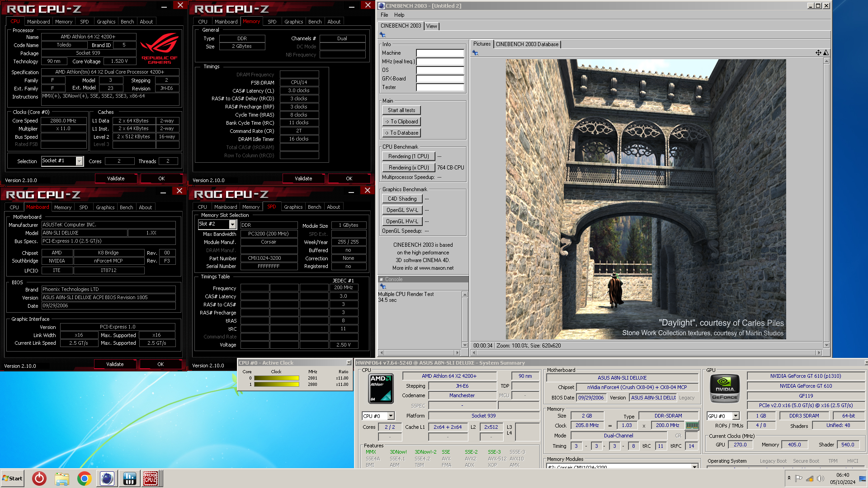The image size is (868, 488).
Task: Click Start all tests in CINEBENCH
Action: click(x=401, y=110)
